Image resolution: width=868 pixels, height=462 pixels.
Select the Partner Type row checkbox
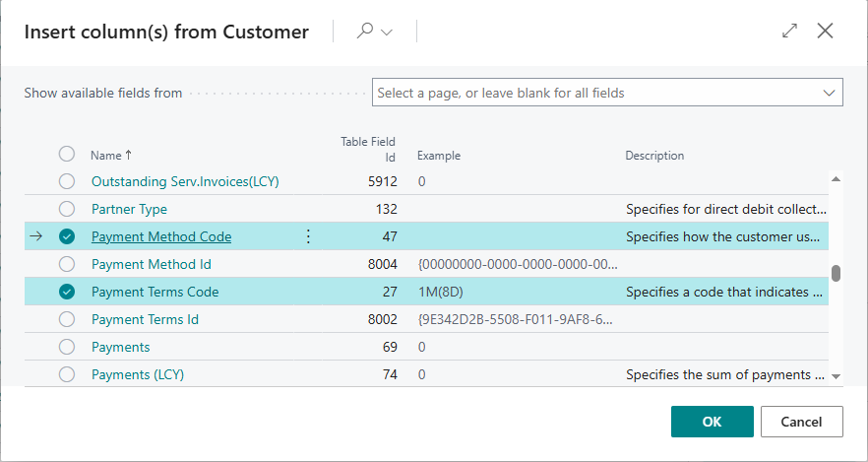(67, 209)
